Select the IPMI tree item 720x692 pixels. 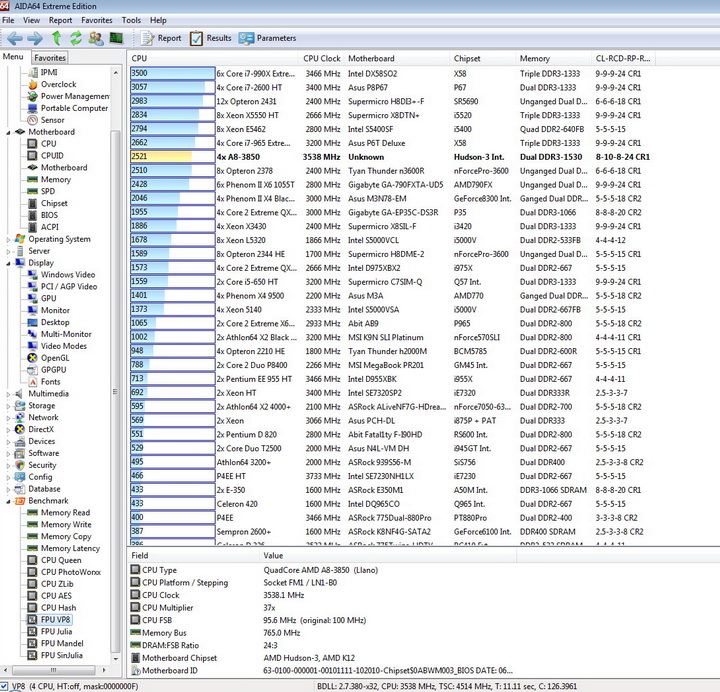coord(49,72)
